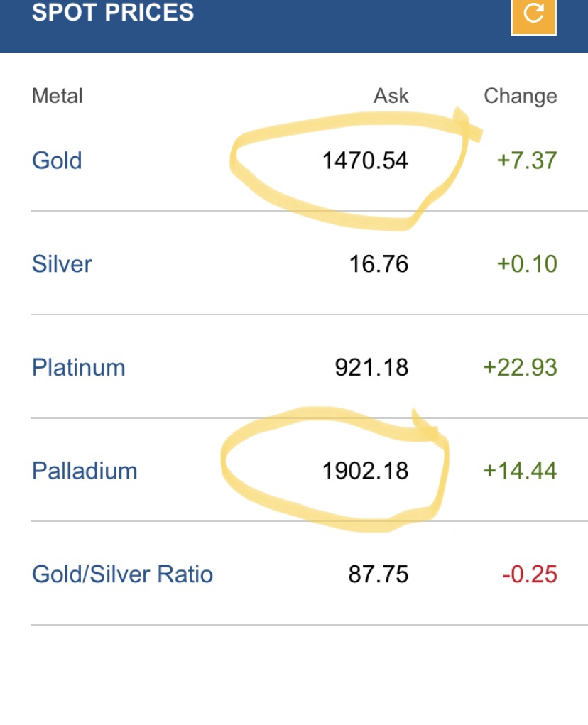Open the Platinum metal link

[x=79, y=368]
